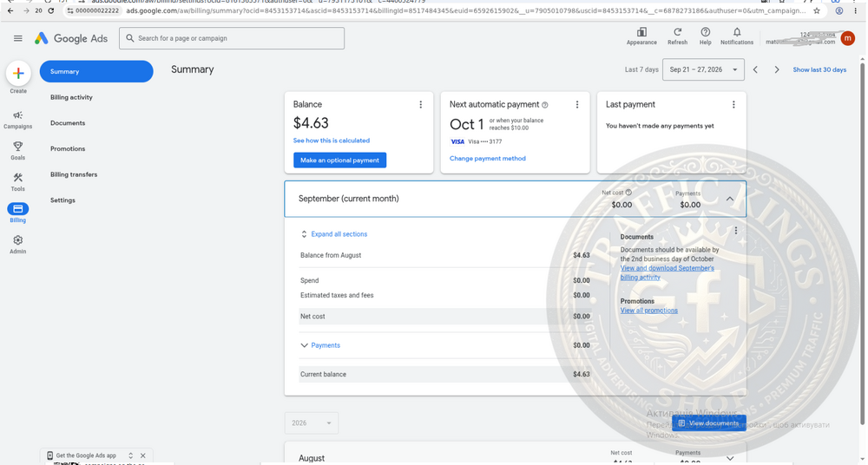Open Appearance settings icon
The height and width of the screenshot is (465, 868).
coord(641,32)
